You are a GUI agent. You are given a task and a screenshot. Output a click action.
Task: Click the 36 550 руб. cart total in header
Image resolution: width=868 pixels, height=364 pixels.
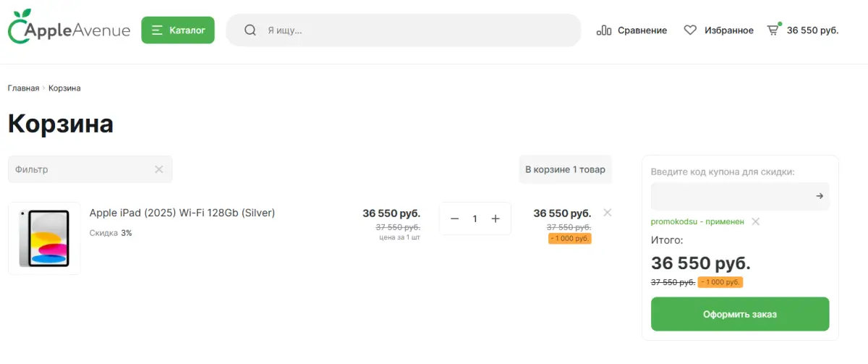pyautogui.click(x=813, y=30)
